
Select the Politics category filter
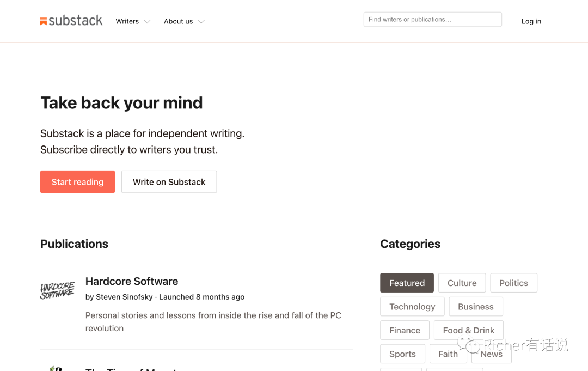513,283
